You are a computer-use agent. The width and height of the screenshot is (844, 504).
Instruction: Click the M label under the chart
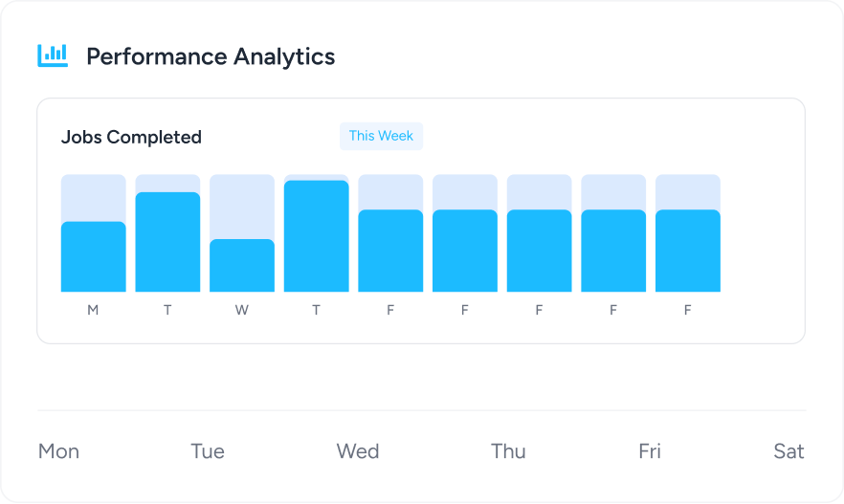point(93,311)
